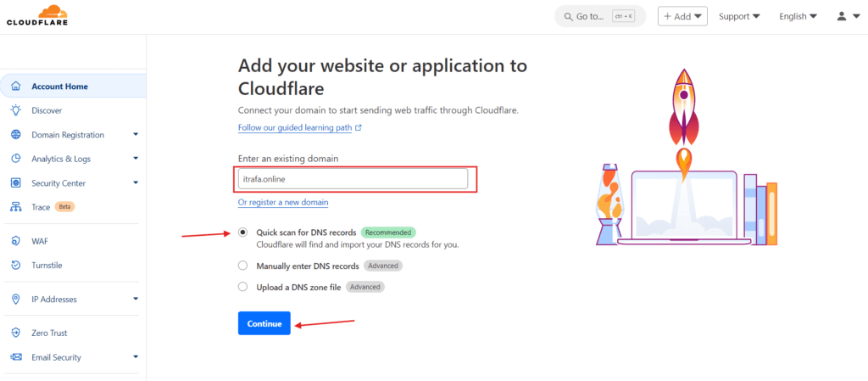Image resolution: width=868 pixels, height=381 pixels.
Task: Click the Analytics & Logs chart icon
Action: click(x=16, y=159)
